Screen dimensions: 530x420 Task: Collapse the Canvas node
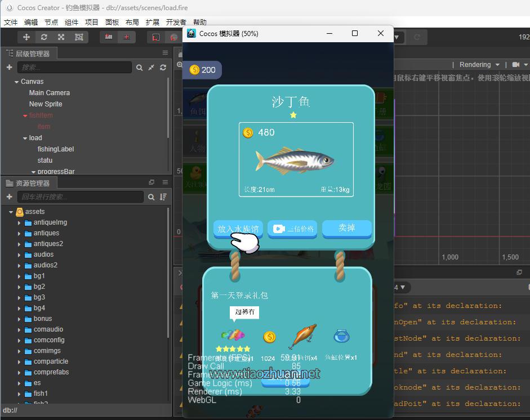16,82
